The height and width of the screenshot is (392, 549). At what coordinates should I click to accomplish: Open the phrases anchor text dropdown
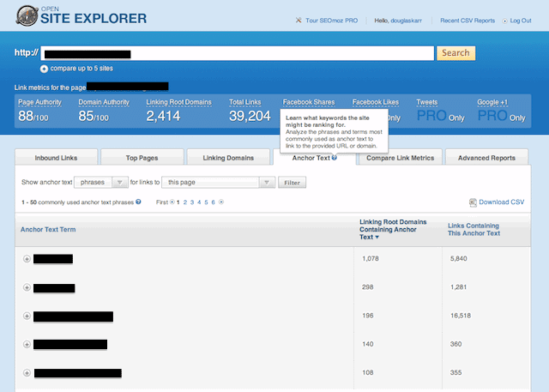(x=101, y=183)
